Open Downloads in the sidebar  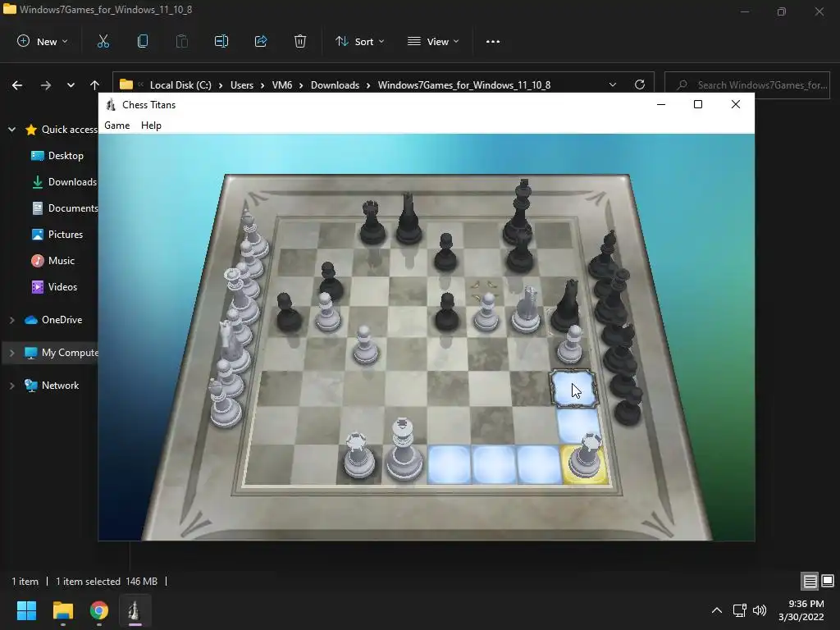coord(64,181)
